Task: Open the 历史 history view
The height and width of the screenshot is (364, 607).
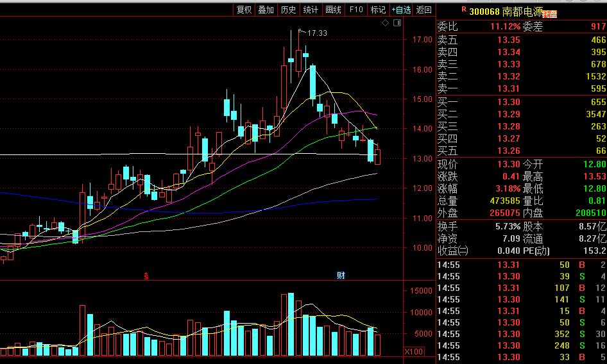Action: tap(288, 10)
